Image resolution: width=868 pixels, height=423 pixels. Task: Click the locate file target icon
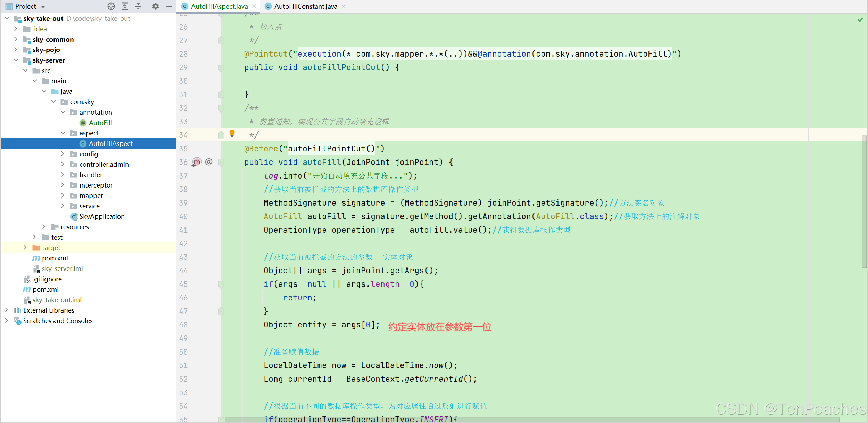111,6
